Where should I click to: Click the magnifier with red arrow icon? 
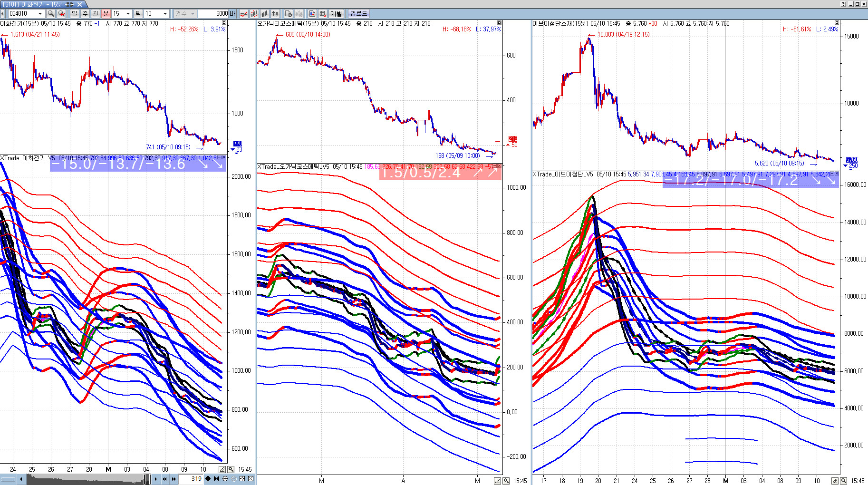click(x=61, y=14)
